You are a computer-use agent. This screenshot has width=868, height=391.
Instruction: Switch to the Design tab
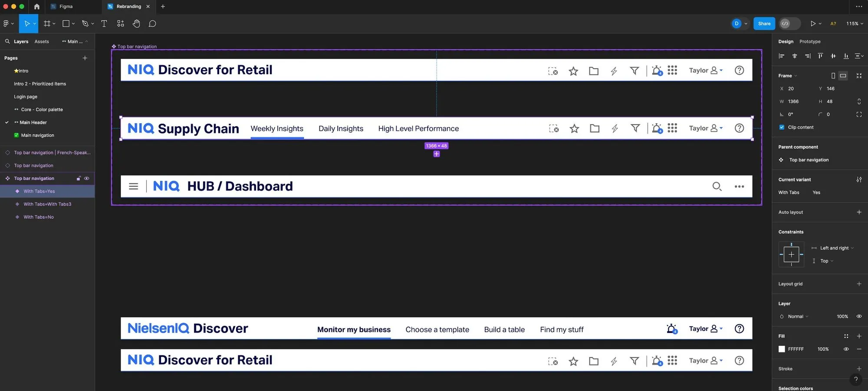pyautogui.click(x=786, y=41)
